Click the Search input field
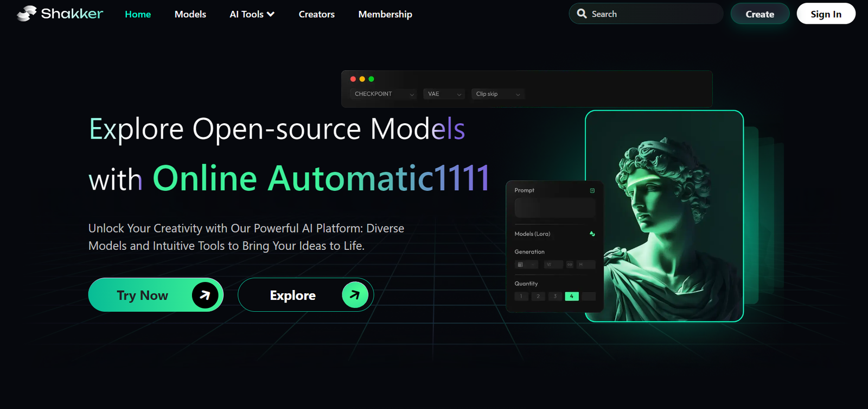The height and width of the screenshot is (409, 868). [646, 14]
